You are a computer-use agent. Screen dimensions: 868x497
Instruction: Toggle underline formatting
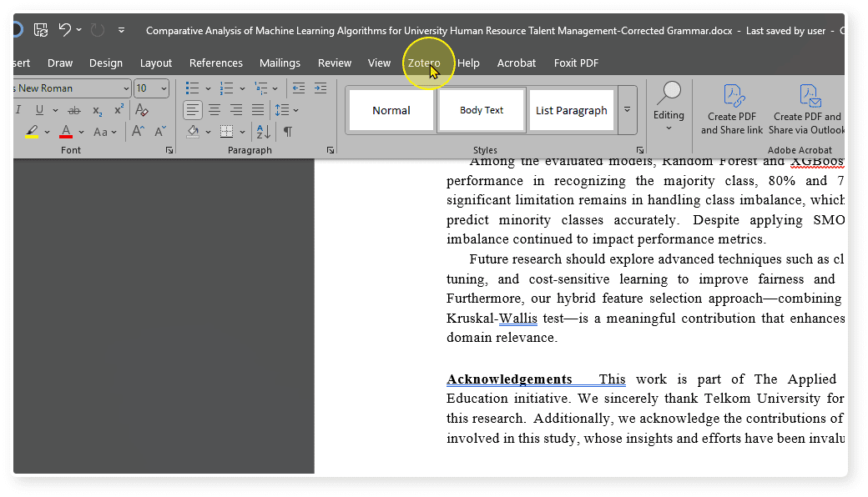(x=39, y=110)
